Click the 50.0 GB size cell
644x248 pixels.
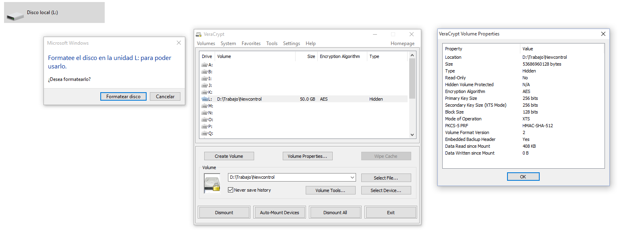(307, 99)
